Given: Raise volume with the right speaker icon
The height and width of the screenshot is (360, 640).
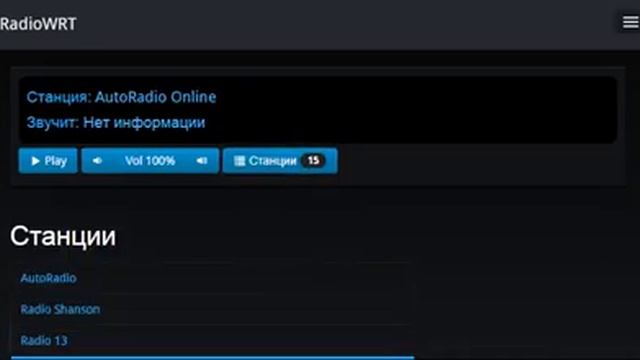Looking at the screenshot, I should pyautogui.click(x=202, y=161).
